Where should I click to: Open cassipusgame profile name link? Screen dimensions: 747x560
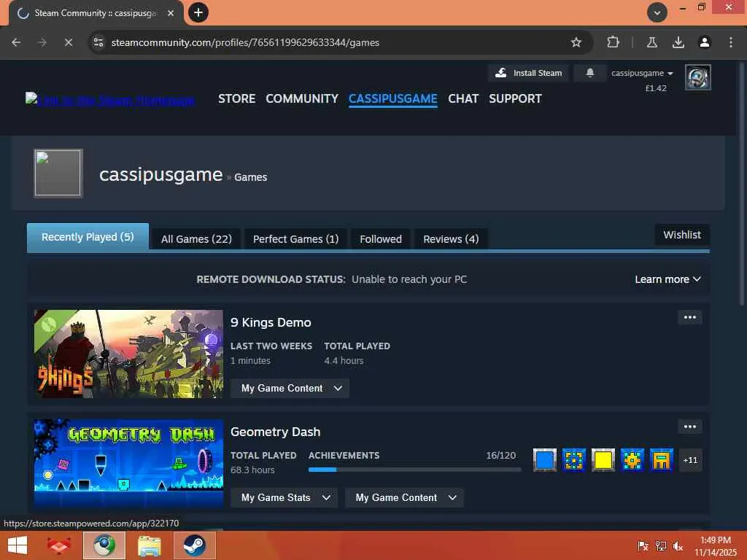[x=161, y=175]
